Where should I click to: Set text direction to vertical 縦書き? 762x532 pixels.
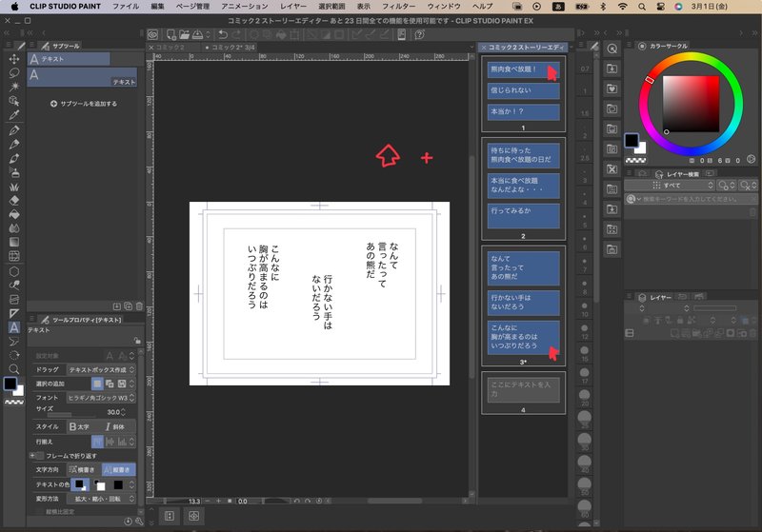pos(118,469)
